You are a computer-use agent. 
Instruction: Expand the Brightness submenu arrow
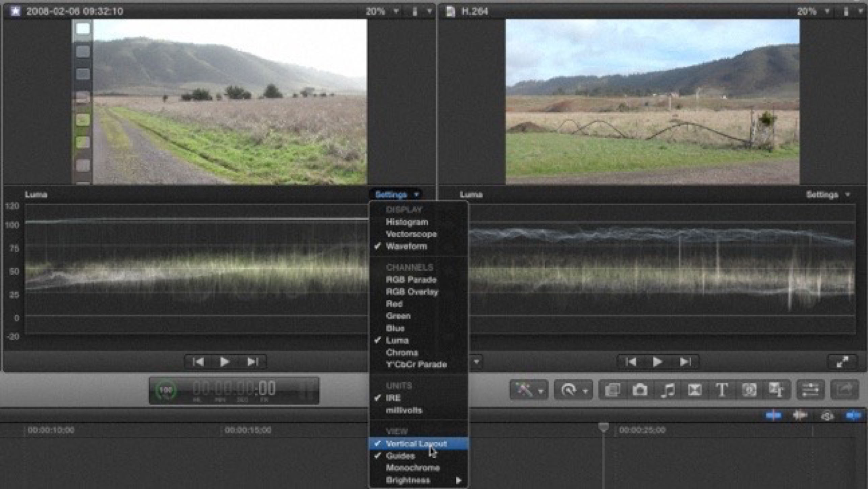pos(458,480)
